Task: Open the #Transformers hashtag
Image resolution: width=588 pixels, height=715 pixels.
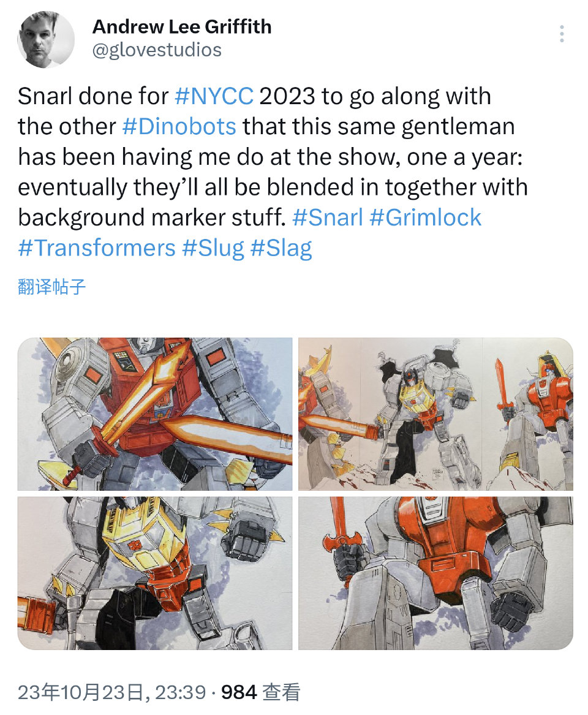Action: click(x=97, y=248)
